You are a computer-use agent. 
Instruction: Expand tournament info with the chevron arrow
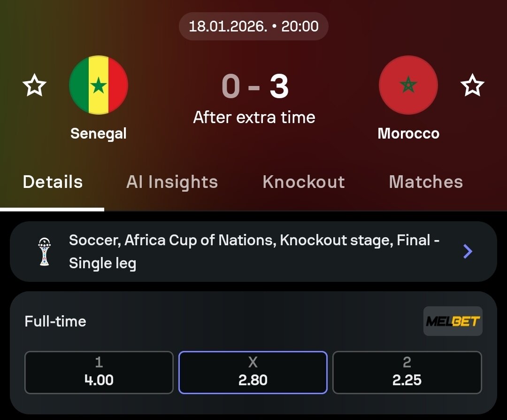(468, 252)
